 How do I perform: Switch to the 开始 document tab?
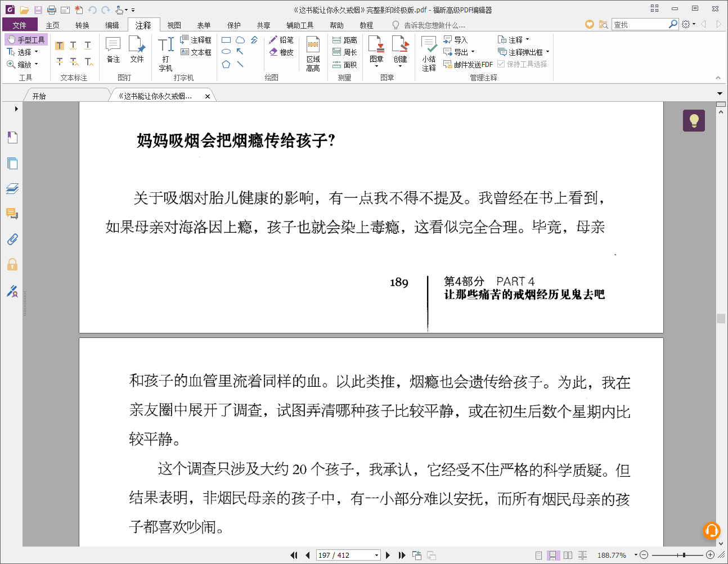point(39,96)
